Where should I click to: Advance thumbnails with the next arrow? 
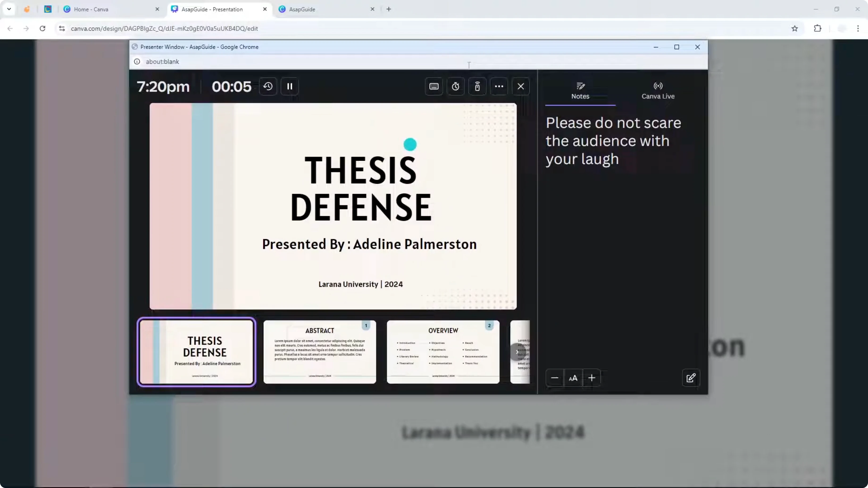pos(517,352)
